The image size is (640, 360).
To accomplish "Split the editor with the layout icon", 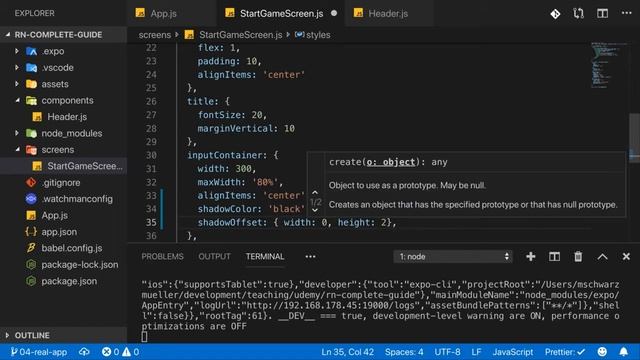I will pyautogui.click(x=602, y=13).
